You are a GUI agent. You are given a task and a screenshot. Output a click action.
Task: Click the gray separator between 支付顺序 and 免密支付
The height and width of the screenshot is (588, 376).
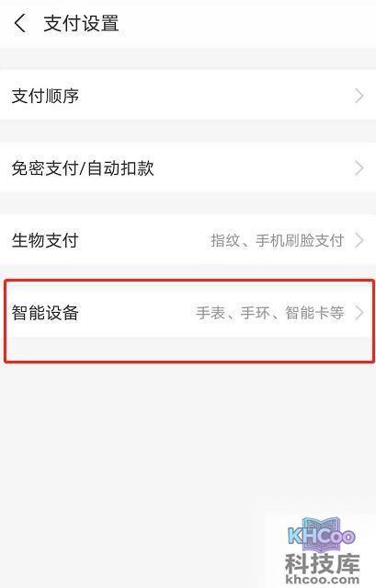188,132
